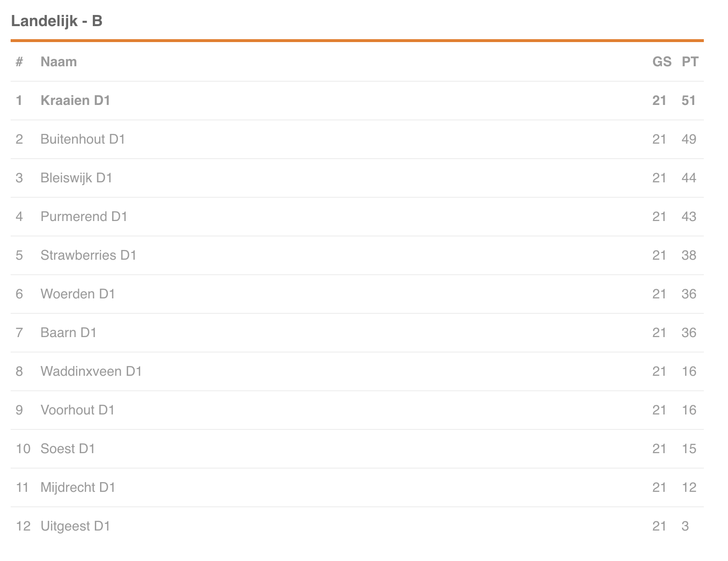The image size is (728, 561).
Task: Open Mijdrecht D1 team entry
Action: pos(78,487)
